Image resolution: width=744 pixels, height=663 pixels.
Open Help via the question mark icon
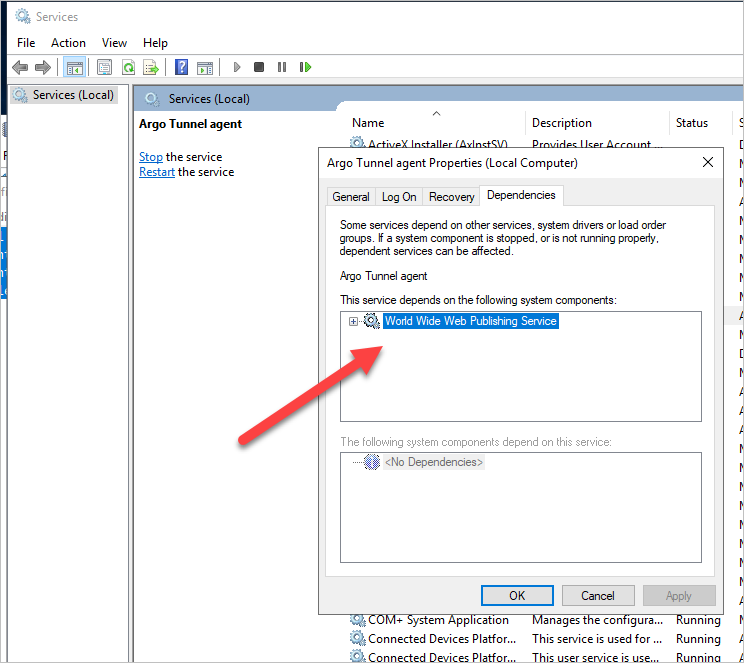pyautogui.click(x=181, y=67)
